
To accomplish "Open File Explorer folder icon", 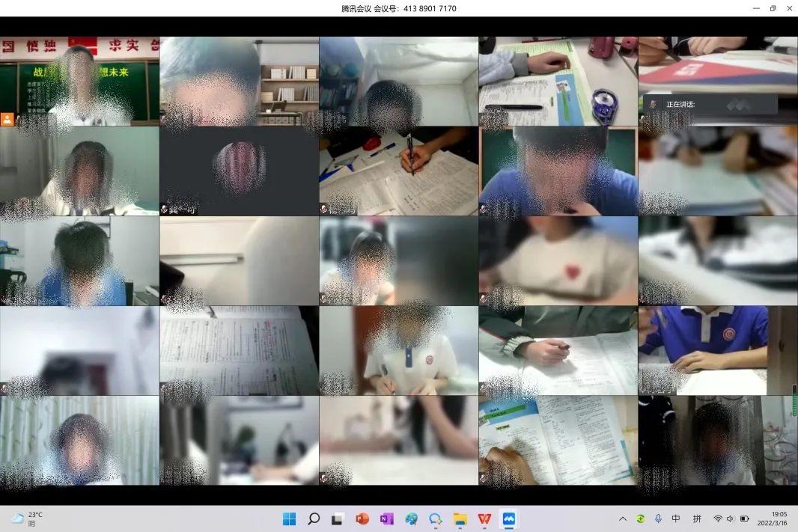I will [460, 519].
